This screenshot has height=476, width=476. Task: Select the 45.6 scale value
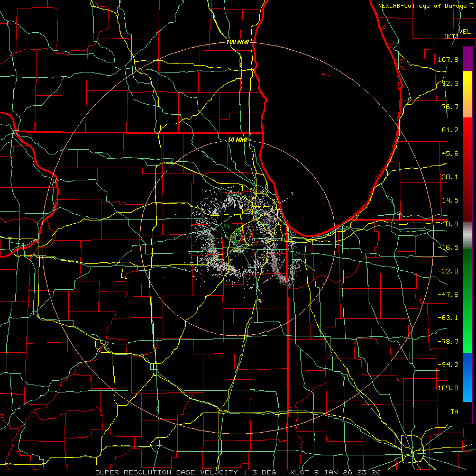450,153
